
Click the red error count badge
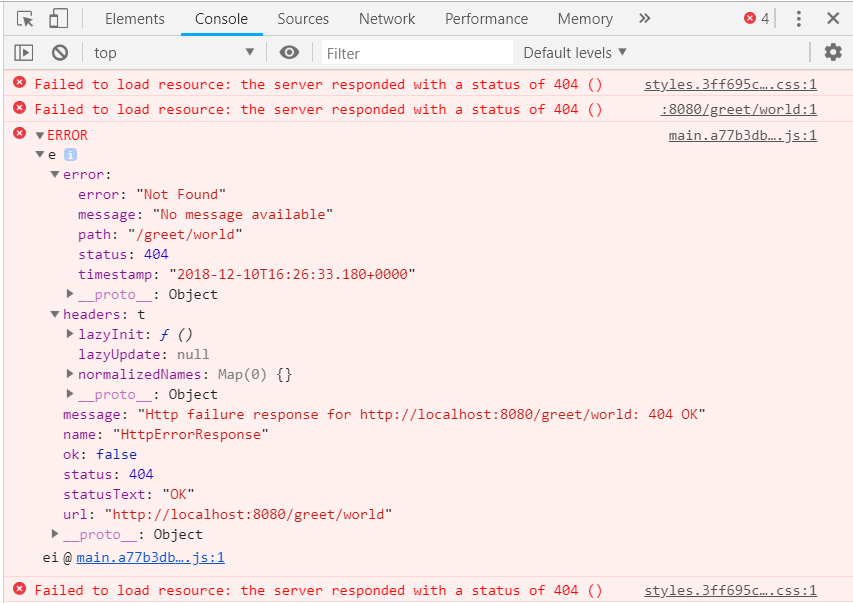757,19
